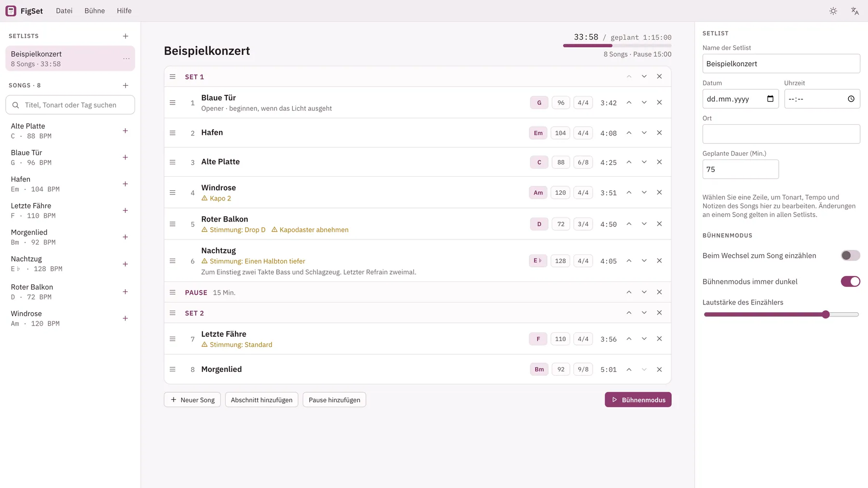Focus the song search field
The height and width of the screenshot is (488, 868).
[70, 105]
